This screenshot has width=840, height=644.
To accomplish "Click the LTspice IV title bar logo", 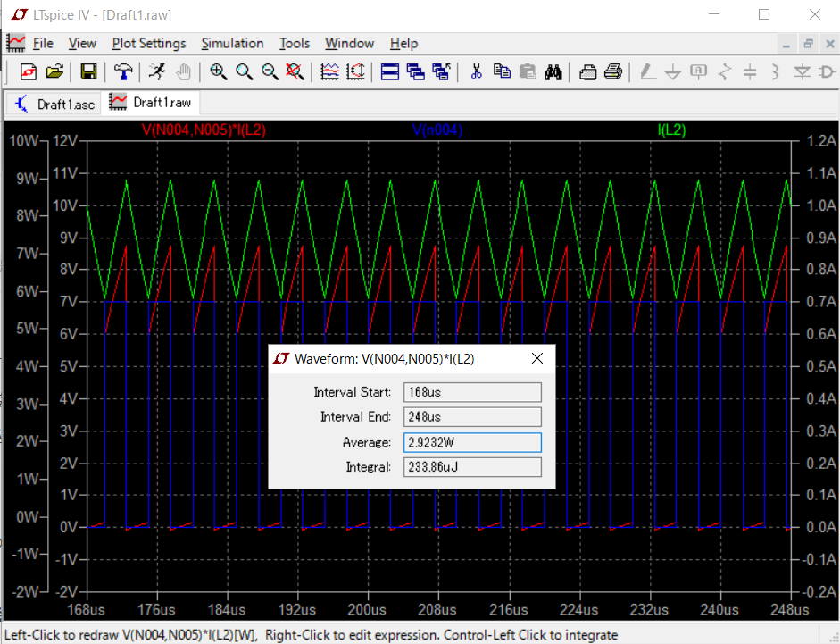I will (x=20, y=14).
